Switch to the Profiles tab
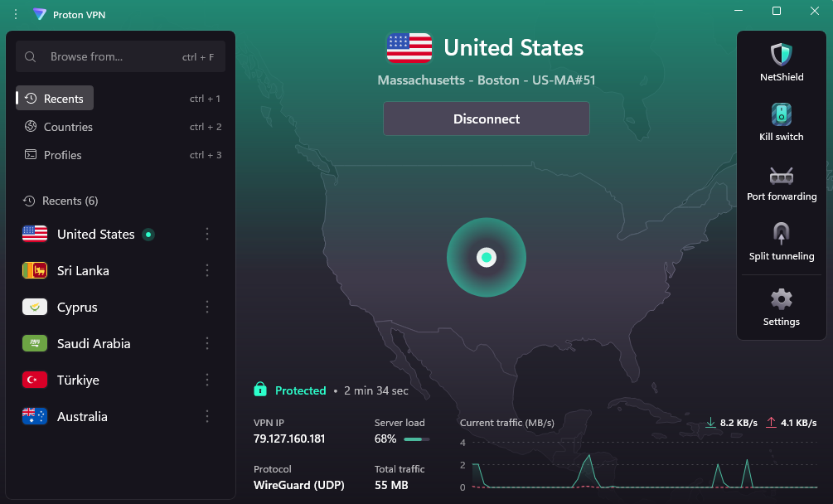This screenshot has height=504, width=833. pos(63,155)
